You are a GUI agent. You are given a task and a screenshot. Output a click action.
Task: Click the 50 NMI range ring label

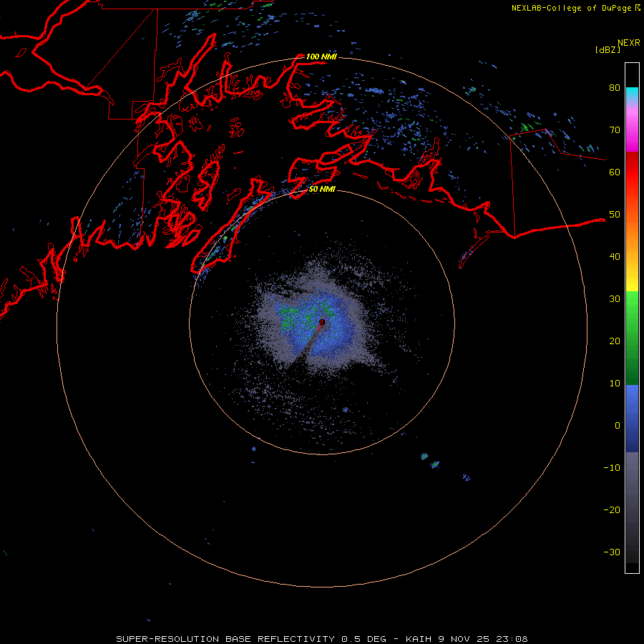(x=322, y=190)
